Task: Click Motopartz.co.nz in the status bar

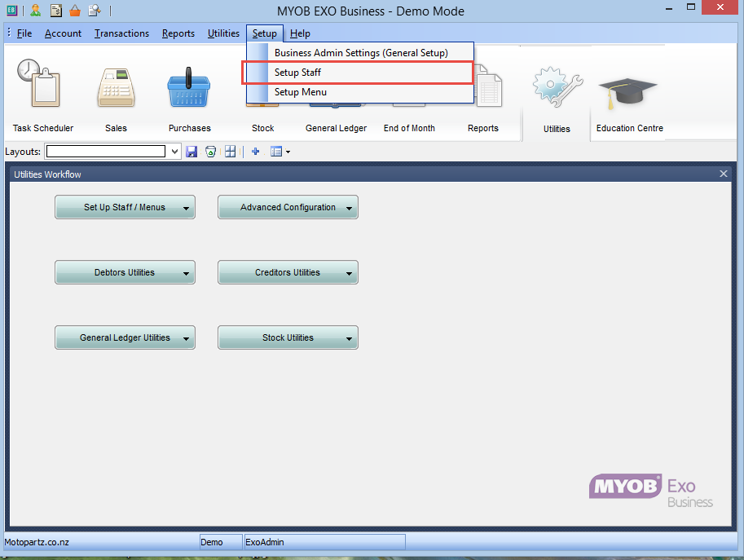Action: (x=37, y=542)
